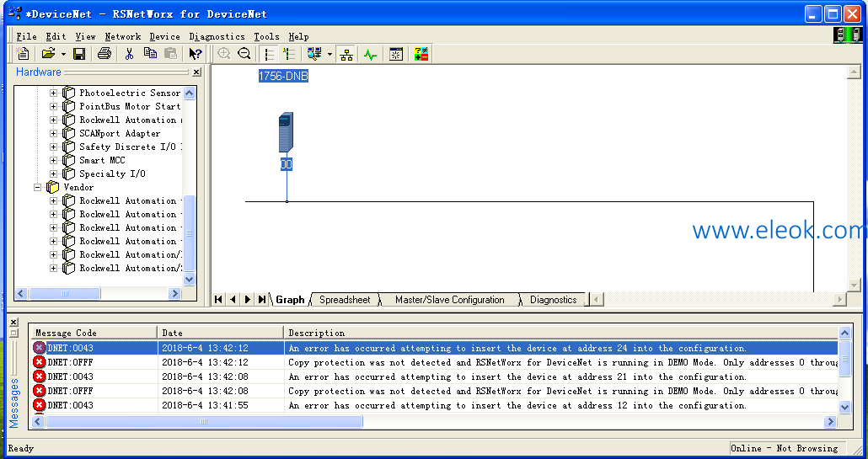Viewport: 868px width, 459px height.
Task: Click the Paste clipboard icon
Action: pos(171,54)
